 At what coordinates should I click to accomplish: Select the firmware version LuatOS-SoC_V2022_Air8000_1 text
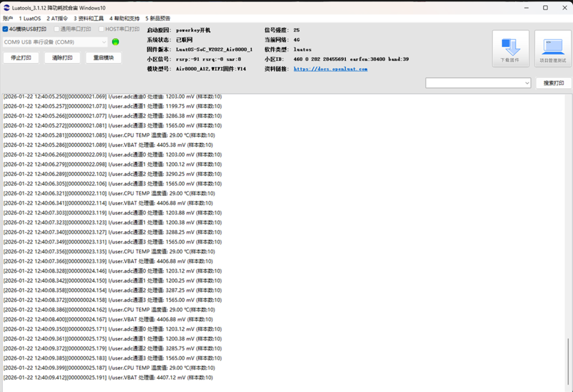214,49
